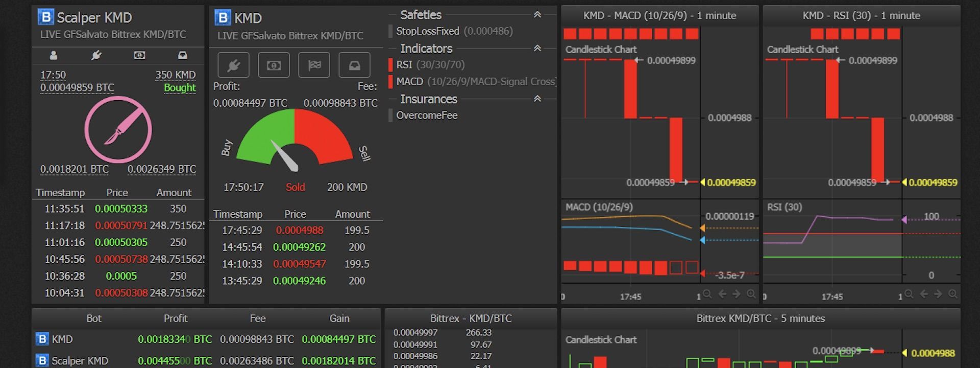Select the 13:45:29 trade at 0.00049246
The width and height of the screenshot is (980, 368).
coord(296,281)
